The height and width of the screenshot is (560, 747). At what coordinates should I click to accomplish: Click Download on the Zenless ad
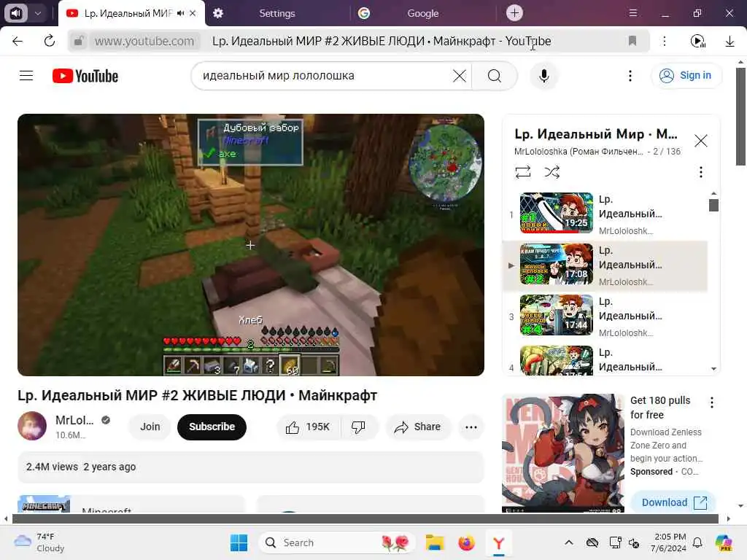[x=673, y=502]
